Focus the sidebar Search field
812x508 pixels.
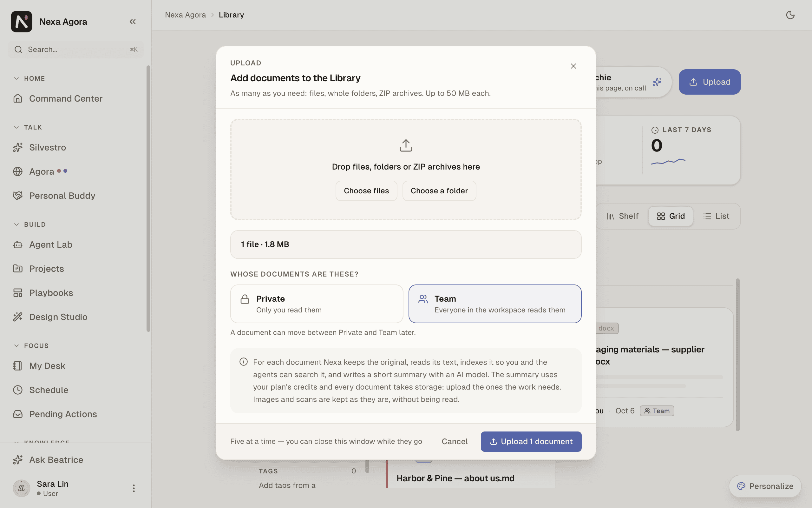[75, 50]
